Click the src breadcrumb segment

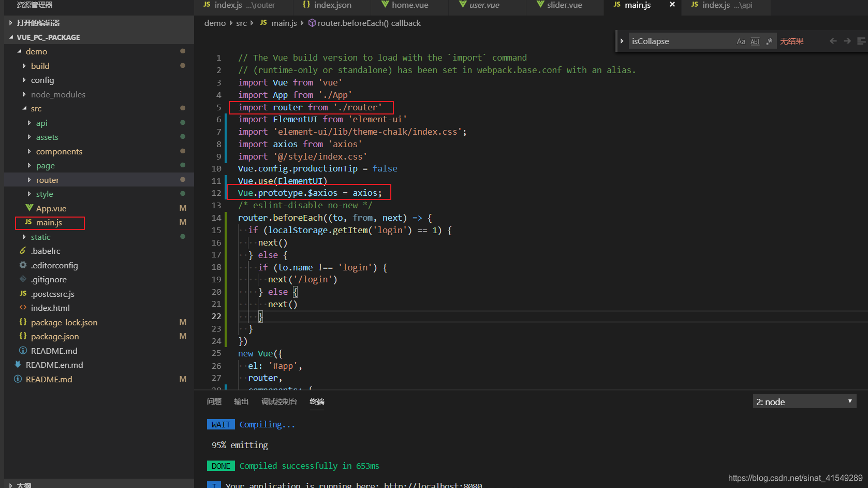(x=241, y=23)
